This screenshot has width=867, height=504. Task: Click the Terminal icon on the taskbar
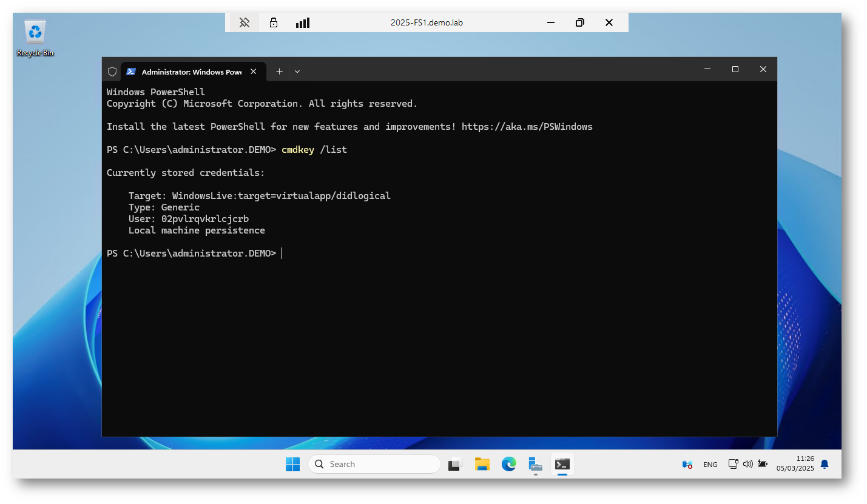coord(562,465)
